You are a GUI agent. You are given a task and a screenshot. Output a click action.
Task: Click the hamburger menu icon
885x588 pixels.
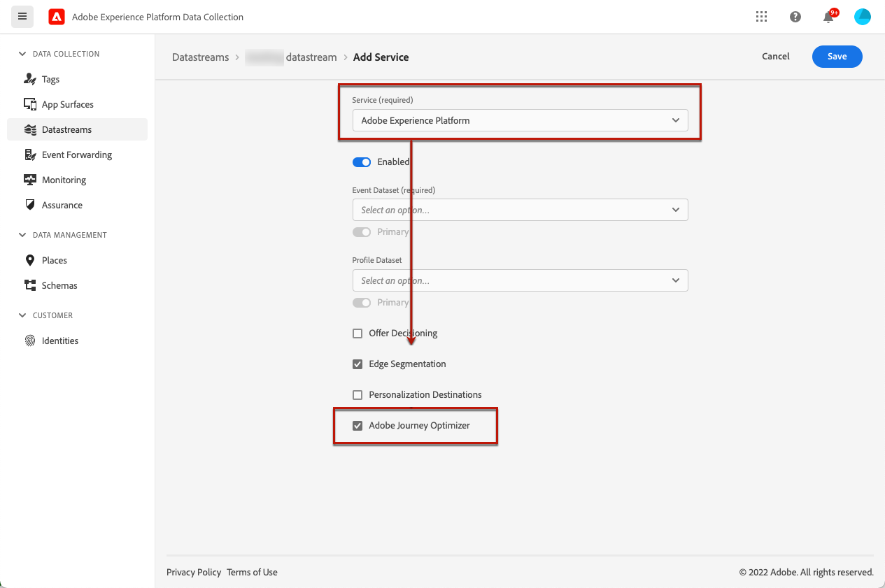click(x=22, y=17)
